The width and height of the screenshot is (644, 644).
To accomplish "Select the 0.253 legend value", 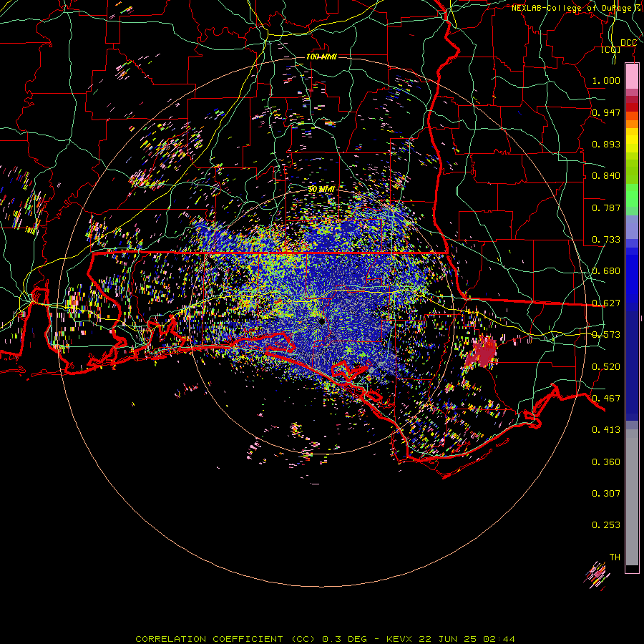I will (606, 525).
